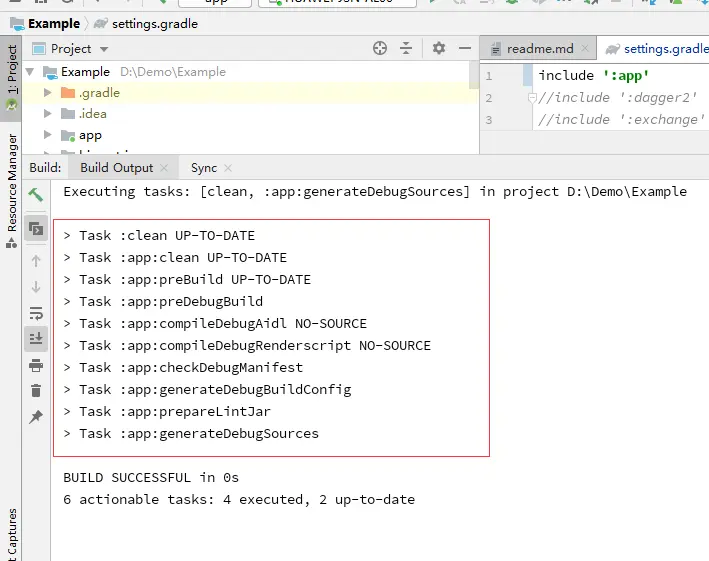Click 'BUILD SUCCESSFUL in 0s' text
Image resolution: width=709 pixels, height=561 pixels.
pyautogui.click(x=151, y=478)
